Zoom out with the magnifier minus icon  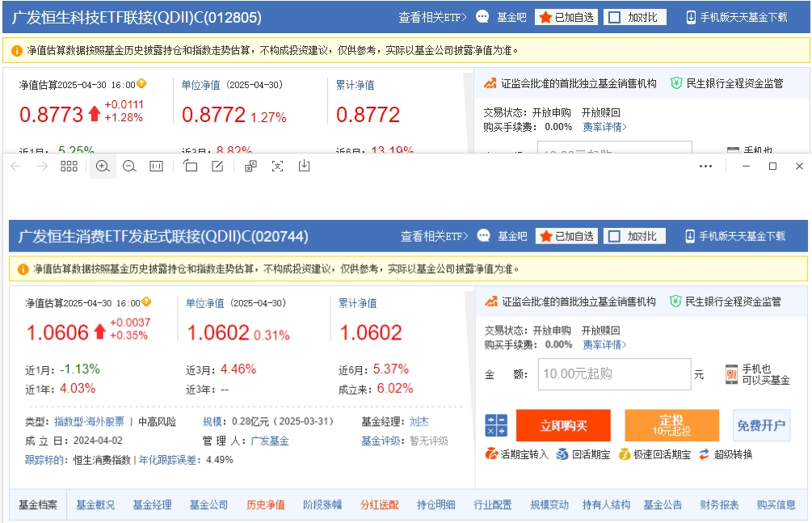pos(129,167)
